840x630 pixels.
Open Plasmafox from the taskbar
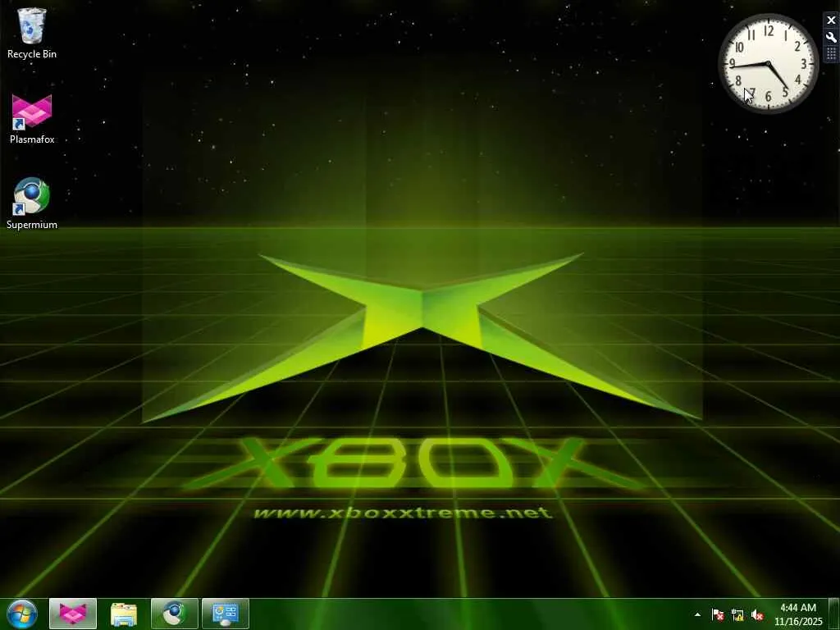point(73,614)
